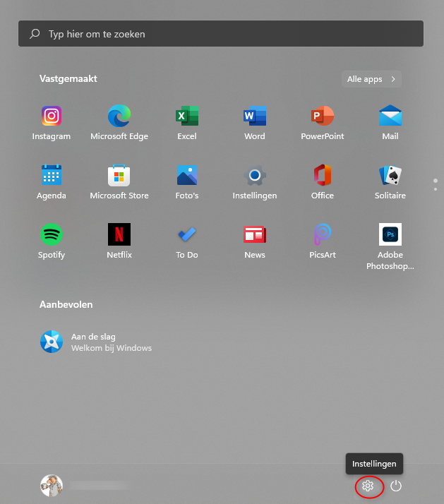Open the Instagram app
Viewport: 444px width, 504px height.
[52, 122]
